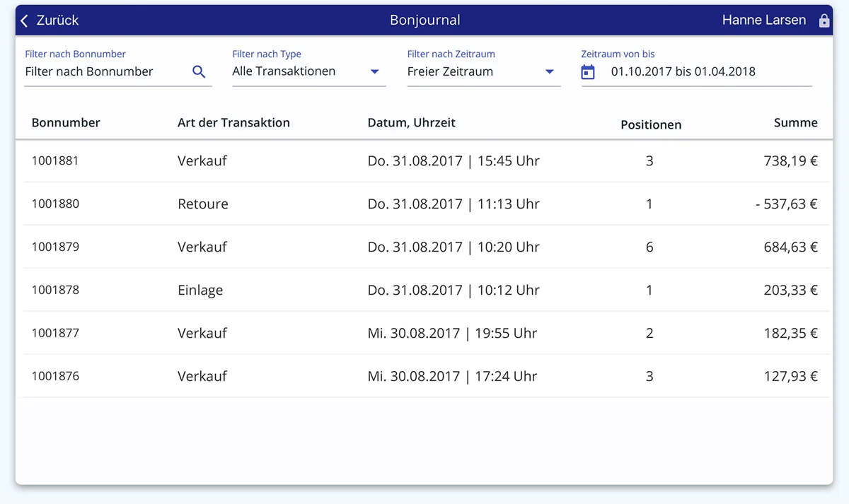
Task: Click Verkauf in row 1001881
Action: (202, 161)
